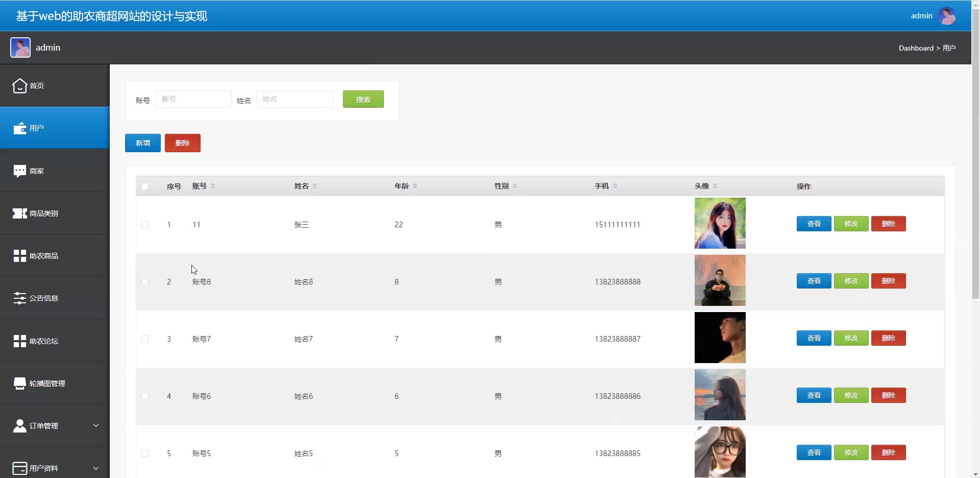The height and width of the screenshot is (478, 980).
Task: Click phone number 13823888888
Action: click(618, 282)
